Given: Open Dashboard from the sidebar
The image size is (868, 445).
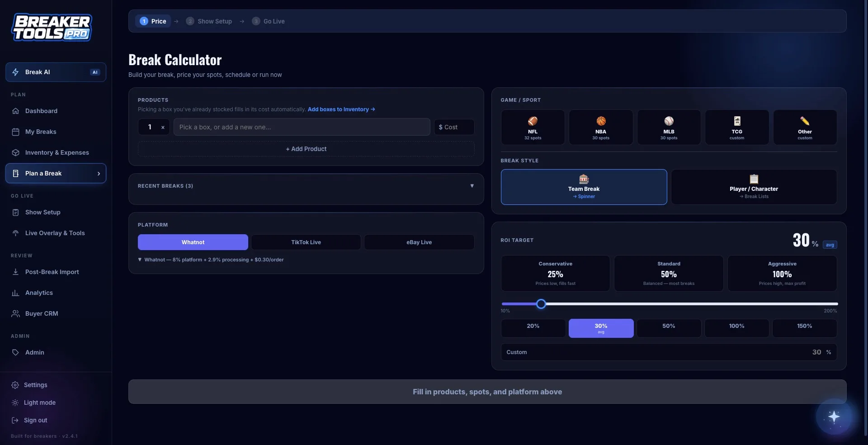Looking at the screenshot, I should (x=56, y=111).
